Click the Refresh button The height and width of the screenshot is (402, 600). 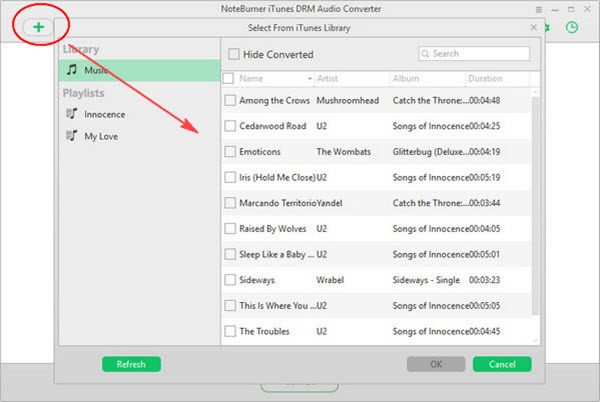(131, 364)
